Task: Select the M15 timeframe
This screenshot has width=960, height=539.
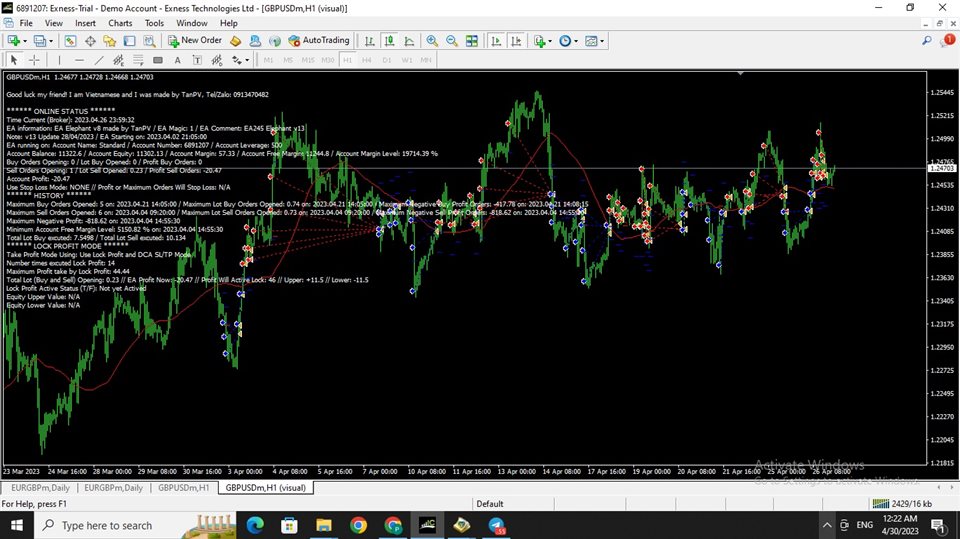Action: click(308, 60)
